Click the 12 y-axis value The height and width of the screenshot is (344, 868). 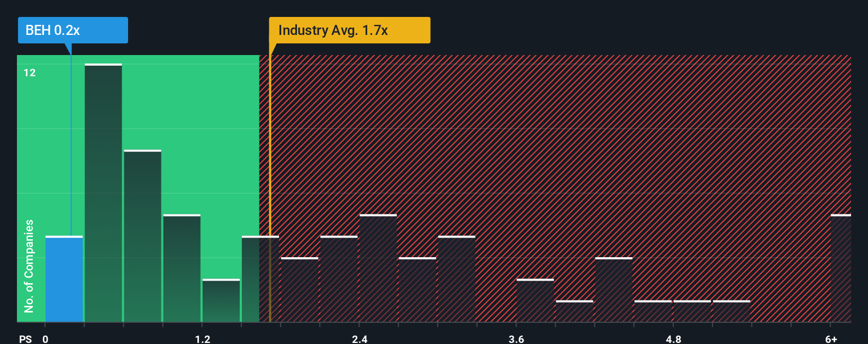coord(30,73)
